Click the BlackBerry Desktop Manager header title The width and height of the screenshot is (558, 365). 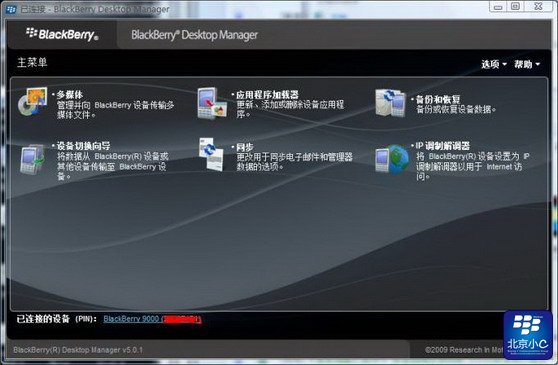click(195, 35)
